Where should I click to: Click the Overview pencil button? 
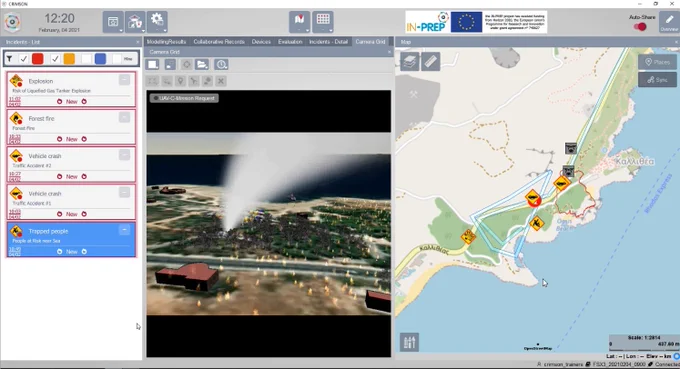[669, 22]
